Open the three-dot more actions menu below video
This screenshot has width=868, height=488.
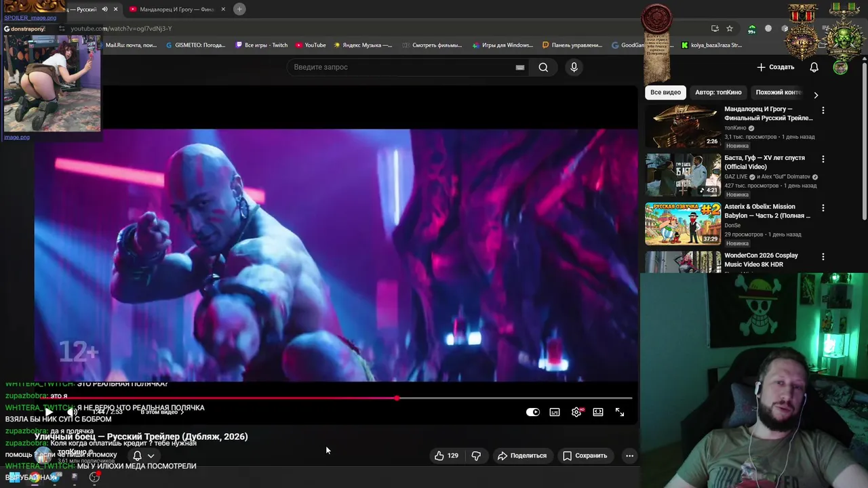629,455
